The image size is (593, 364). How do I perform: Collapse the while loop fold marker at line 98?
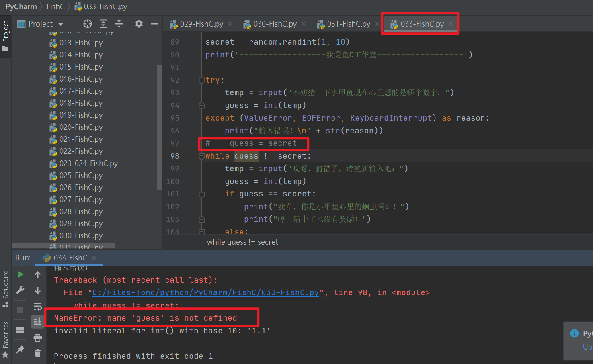click(x=202, y=156)
